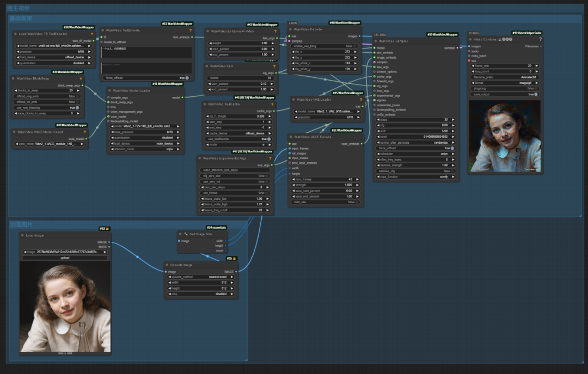
Task: Open model_name dropdown in WanVideo VAE Loader
Action: [327, 112]
